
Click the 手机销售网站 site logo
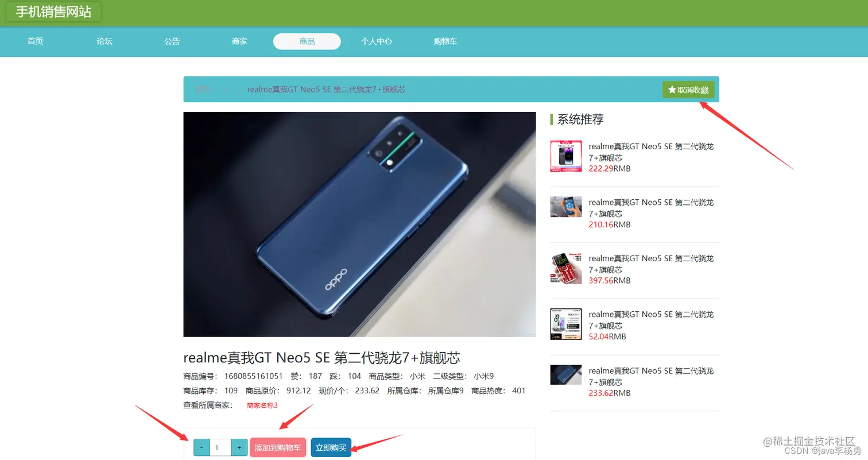click(x=53, y=11)
